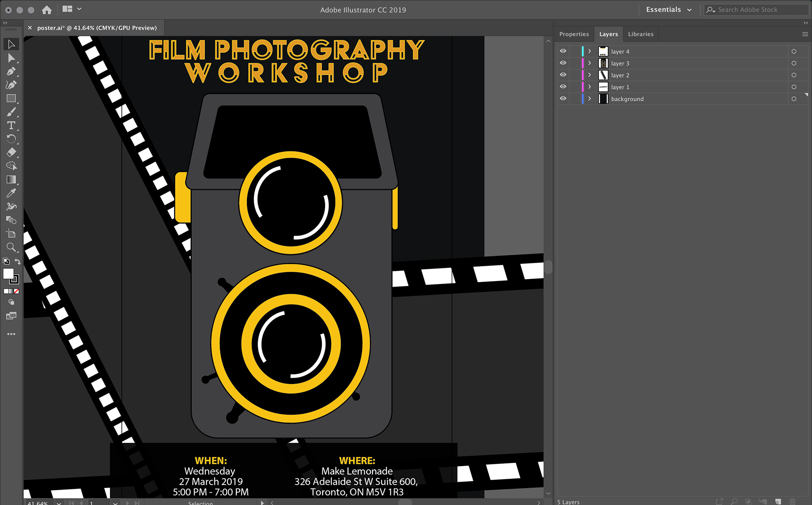Target layer 4 using its circle
This screenshot has width=812, height=505.
pos(794,51)
